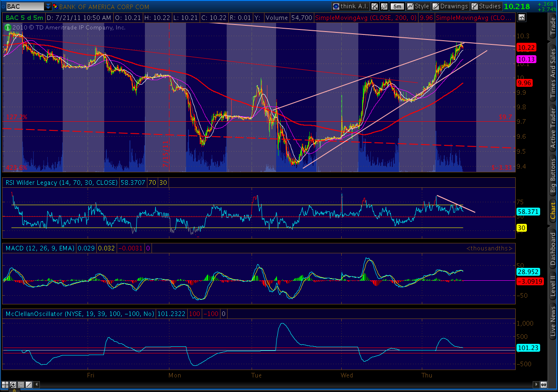Open the Live News side tab
This screenshot has height=392, width=558.
point(553,321)
